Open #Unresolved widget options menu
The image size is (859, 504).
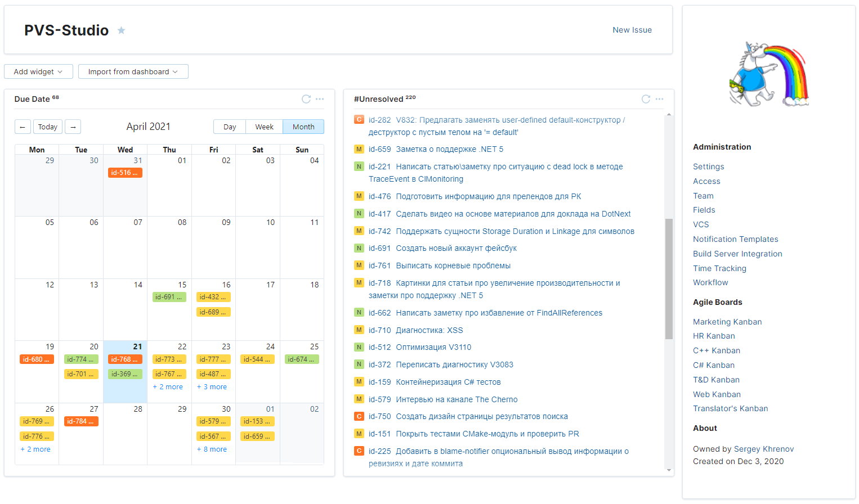(659, 99)
